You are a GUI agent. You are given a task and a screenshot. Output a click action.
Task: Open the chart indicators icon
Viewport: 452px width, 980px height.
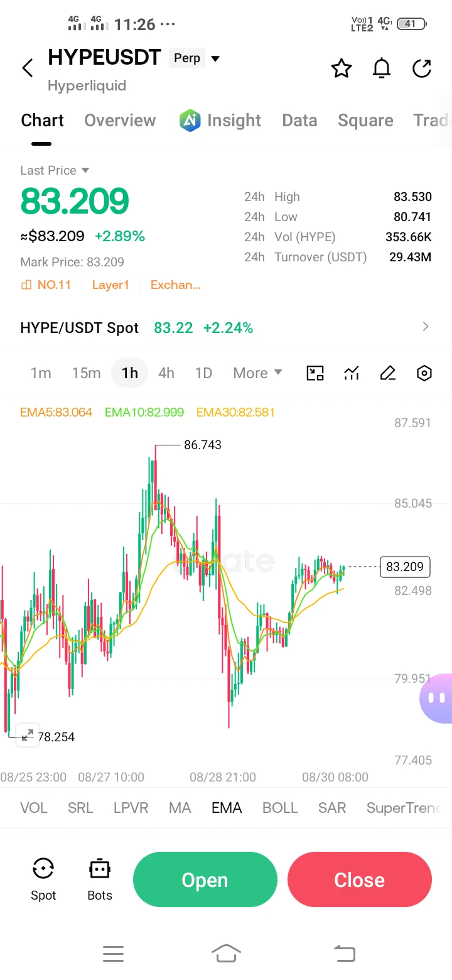point(352,373)
